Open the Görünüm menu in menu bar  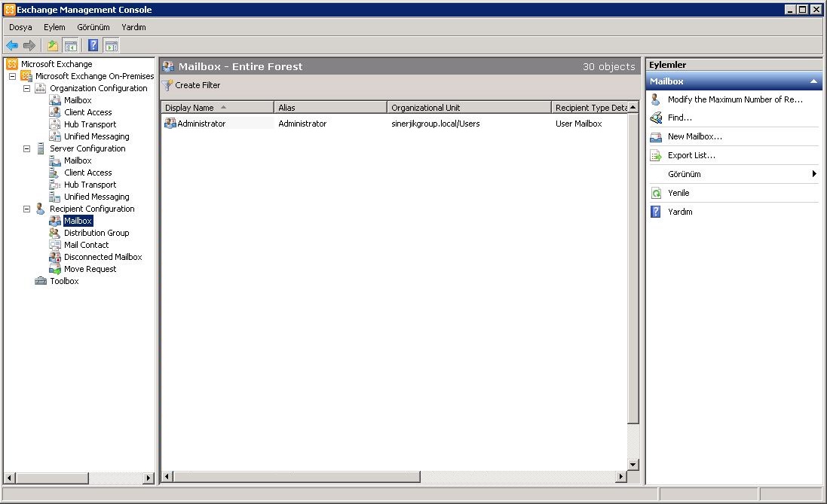(x=93, y=27)
